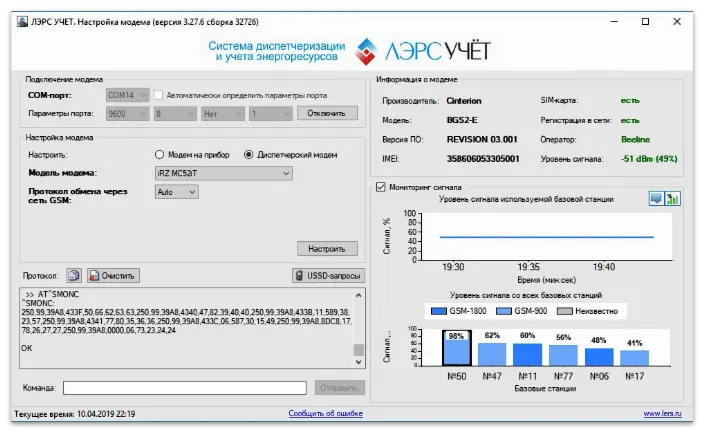The height and width of the screenshot is (439, 706).
Task: Enable automatic port parameter detection checkbox
Action: tap(158, 95)
